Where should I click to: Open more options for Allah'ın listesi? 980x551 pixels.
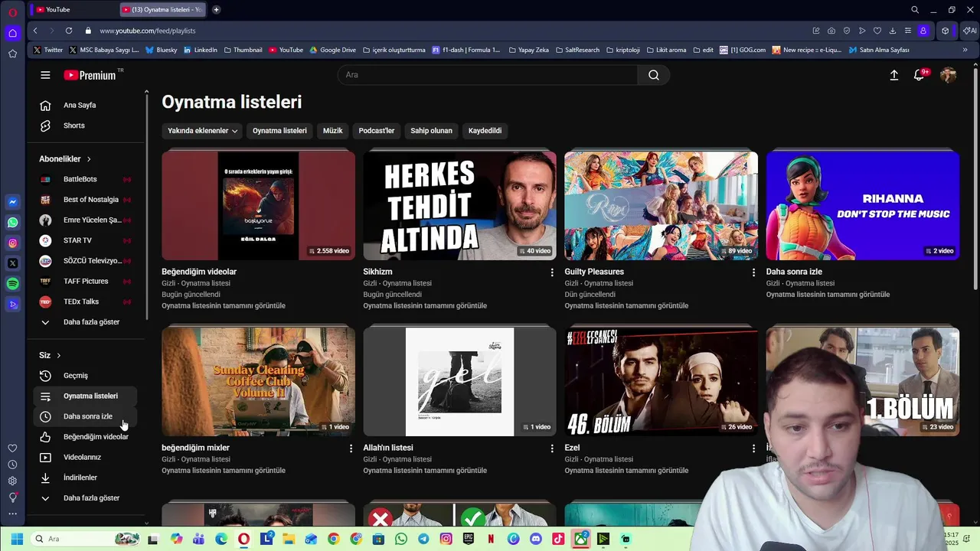click(x=552, y=448)
